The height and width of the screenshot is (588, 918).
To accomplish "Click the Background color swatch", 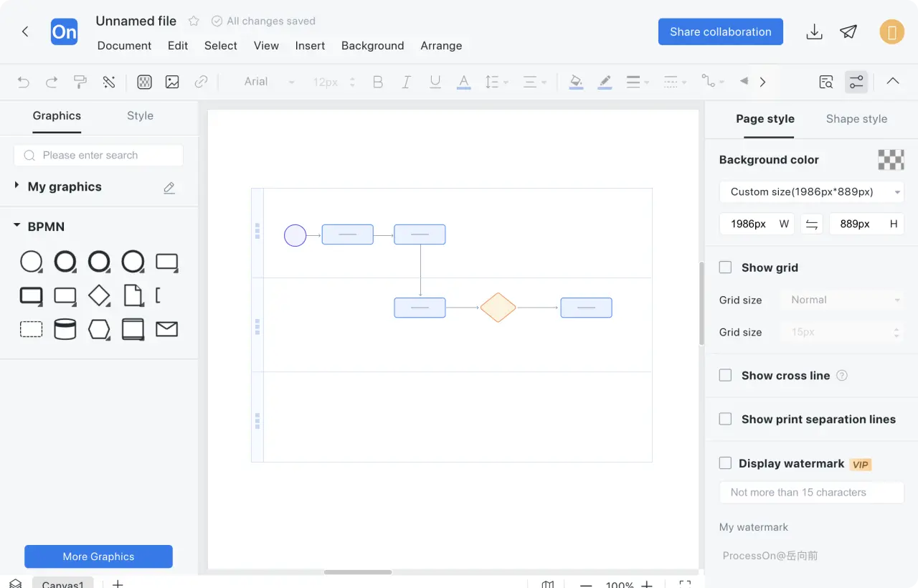I will [x=891, y=160].
